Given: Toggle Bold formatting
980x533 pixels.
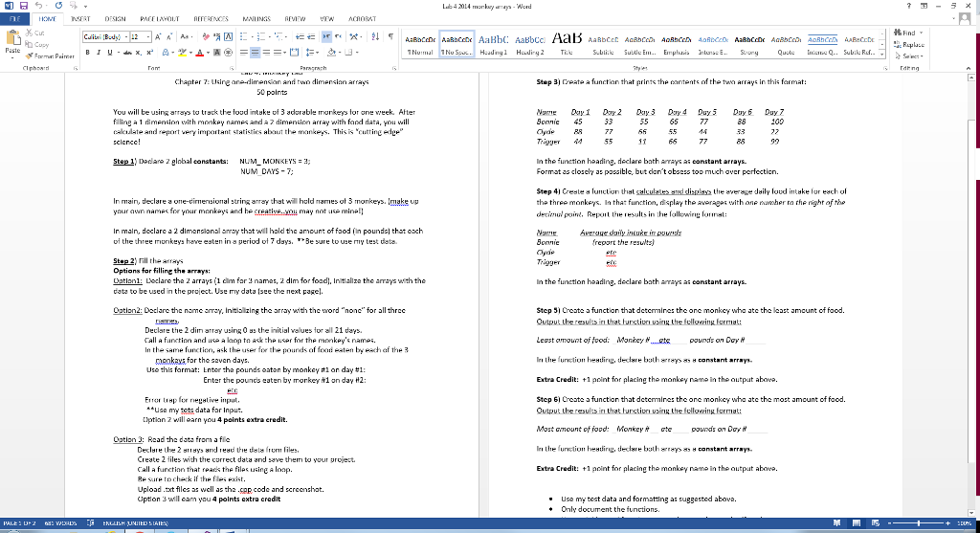Looking at the screenshot, I should (88, 54).
